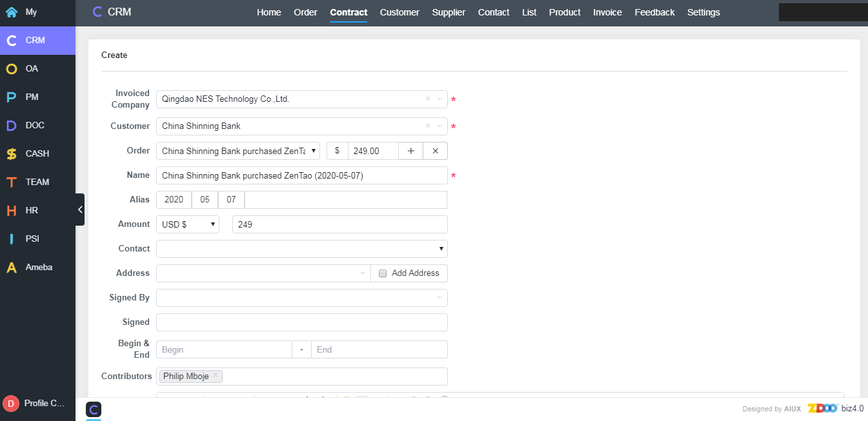Click the AIUX designer link
This screenshot has width=868, height=421.
pos(792,409)
